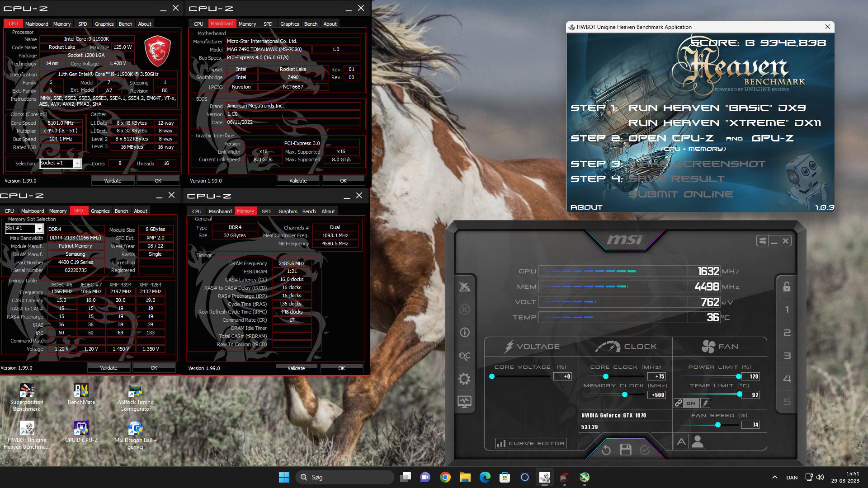This screenshot has width=868, height=488.
Task: Click Validate in top-left CPU-Z window
Action: pyautogui.click(x=113, y=181)
